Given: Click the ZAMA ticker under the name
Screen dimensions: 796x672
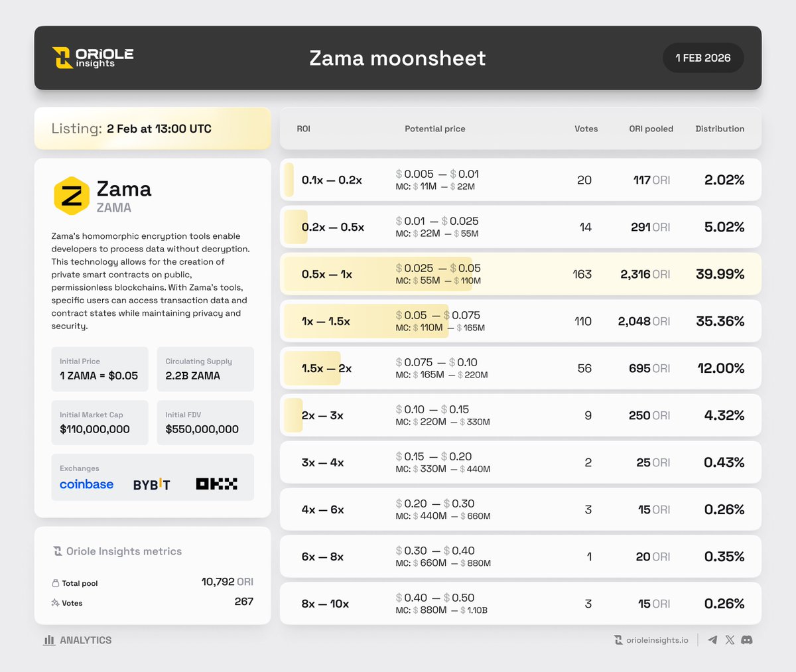Looking at the screenshot, I should (113, 208).
